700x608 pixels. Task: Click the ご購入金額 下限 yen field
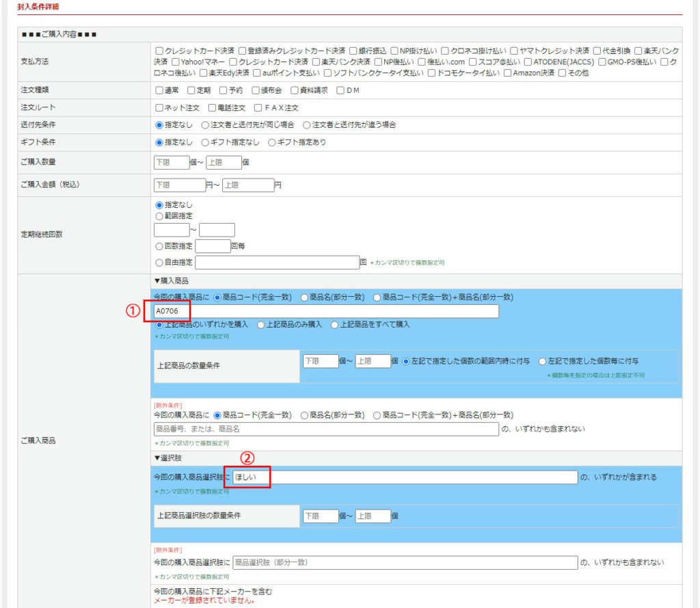(180, 185)
